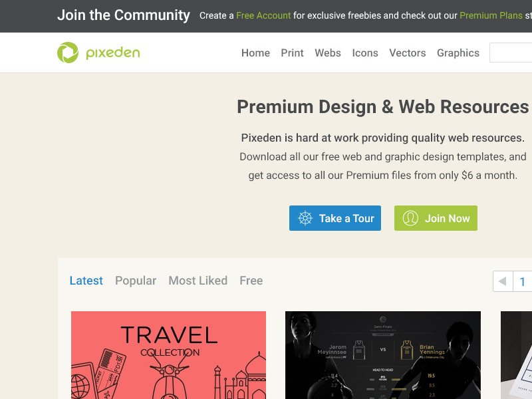532x399 pixels.
Task: Follow the Premium Plans link
Action: [x=491, y=15]
